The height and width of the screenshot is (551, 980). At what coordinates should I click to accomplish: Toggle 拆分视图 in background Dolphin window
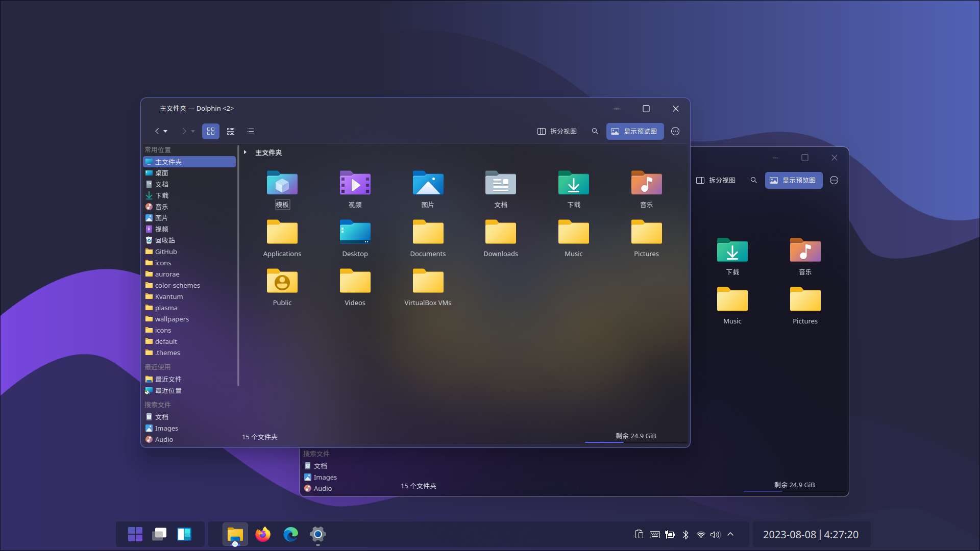[x=716, y=180]
